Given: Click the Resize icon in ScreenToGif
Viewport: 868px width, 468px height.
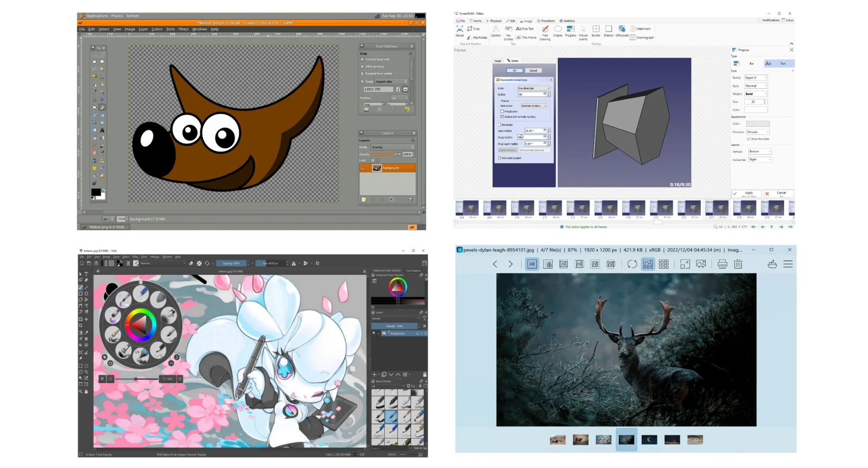Looking at the screenshot, I should coord(459,31).
